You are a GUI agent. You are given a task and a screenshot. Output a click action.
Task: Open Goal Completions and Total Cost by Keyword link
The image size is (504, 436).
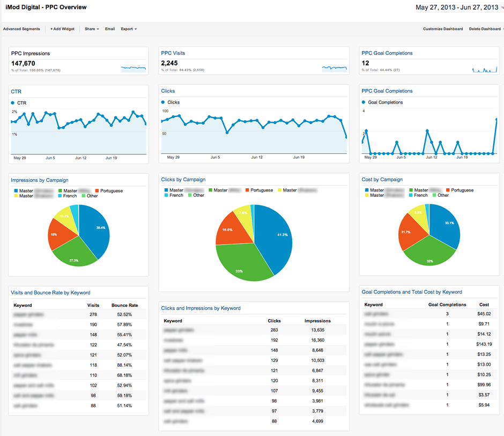pos(412,292)
